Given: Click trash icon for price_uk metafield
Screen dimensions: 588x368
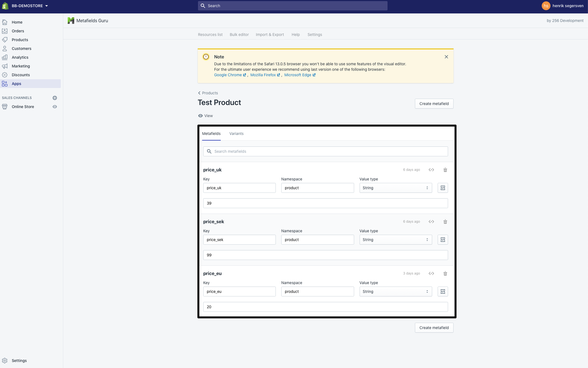Looking at the screenshot, I should pos(445,170).
